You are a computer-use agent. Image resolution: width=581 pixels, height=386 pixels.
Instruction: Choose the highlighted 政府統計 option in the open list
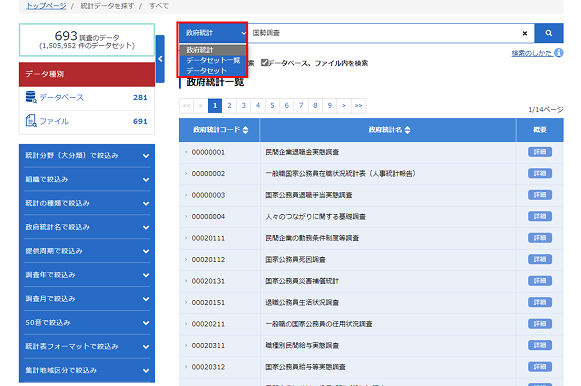(213, 50)
